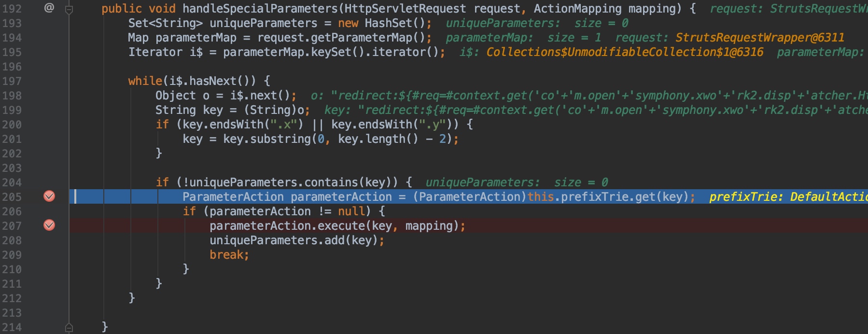Click the method name handleSpecialParameters
Viewport: 868px width, 334px height.
(x=260, y=9)
